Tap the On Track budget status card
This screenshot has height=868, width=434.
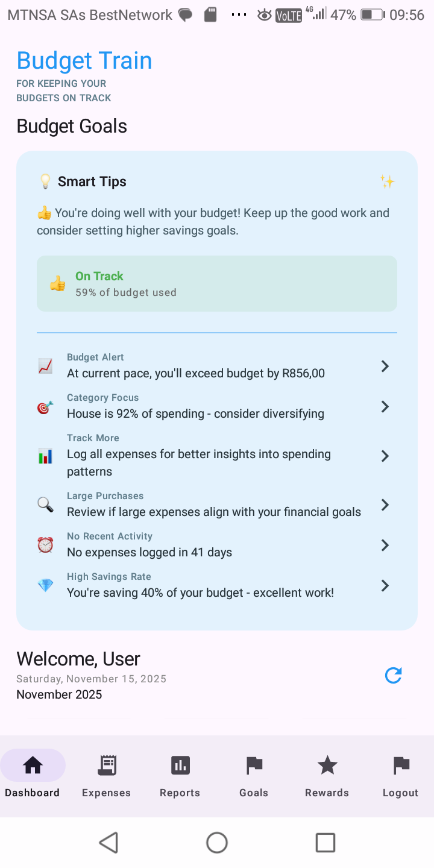217,284
